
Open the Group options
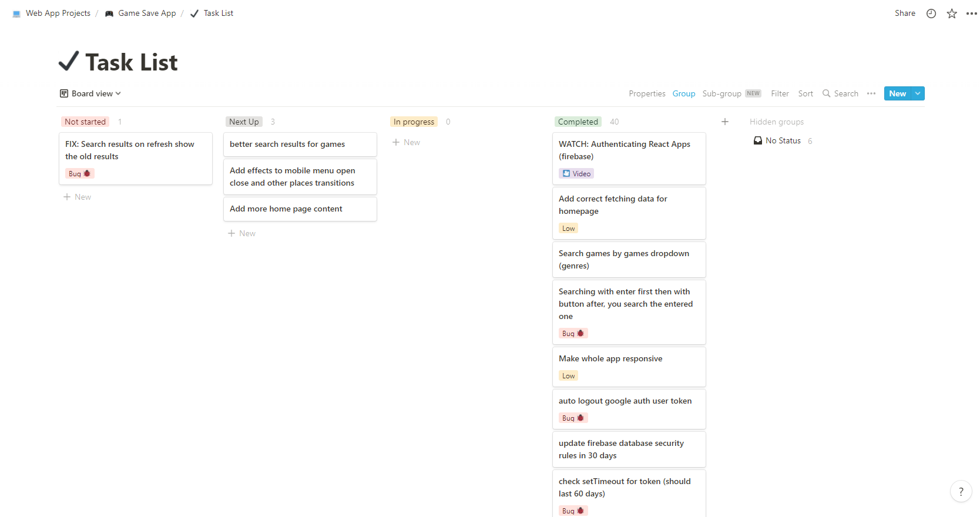pyautogui.click(x=684, y=93)
